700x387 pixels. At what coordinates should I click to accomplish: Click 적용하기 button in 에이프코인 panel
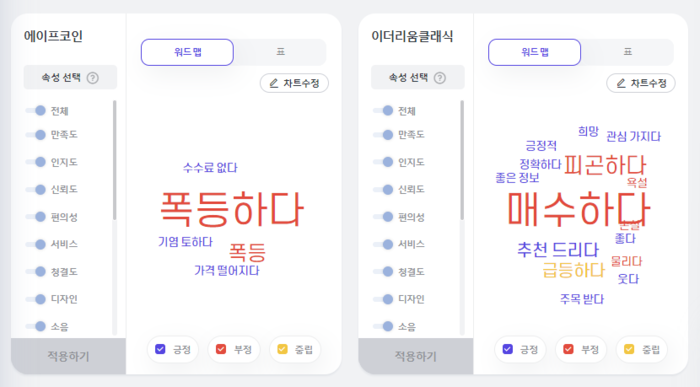(x=69, y=356)
